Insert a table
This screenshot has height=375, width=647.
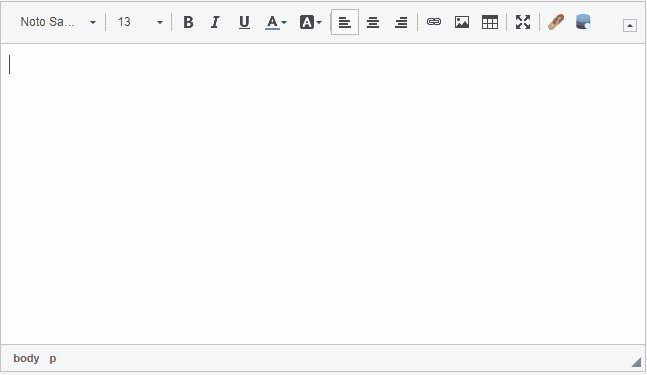(490, 22)
